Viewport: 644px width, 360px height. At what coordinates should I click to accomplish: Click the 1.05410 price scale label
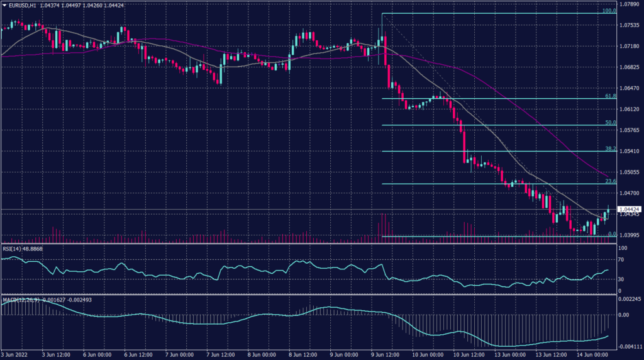coord(630,151)
